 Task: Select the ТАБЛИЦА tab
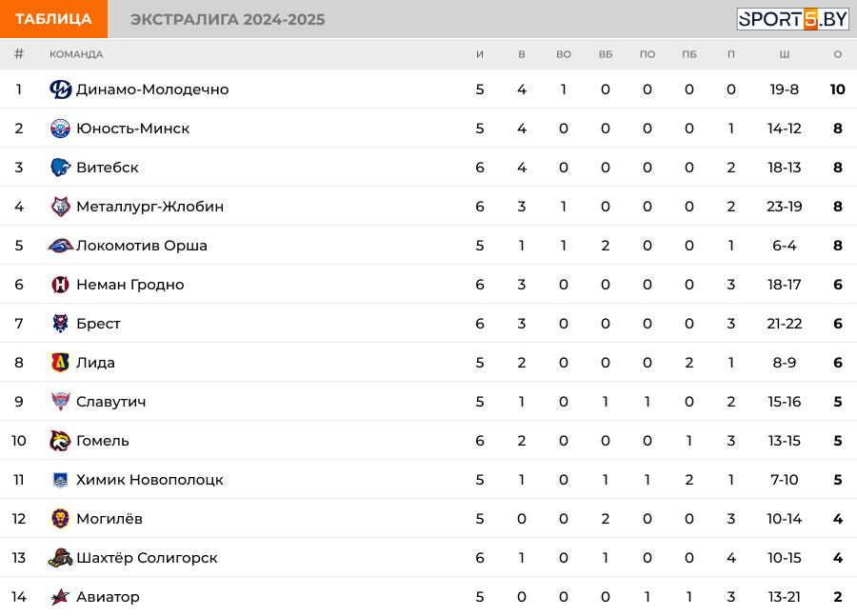[x=53, y=19]
